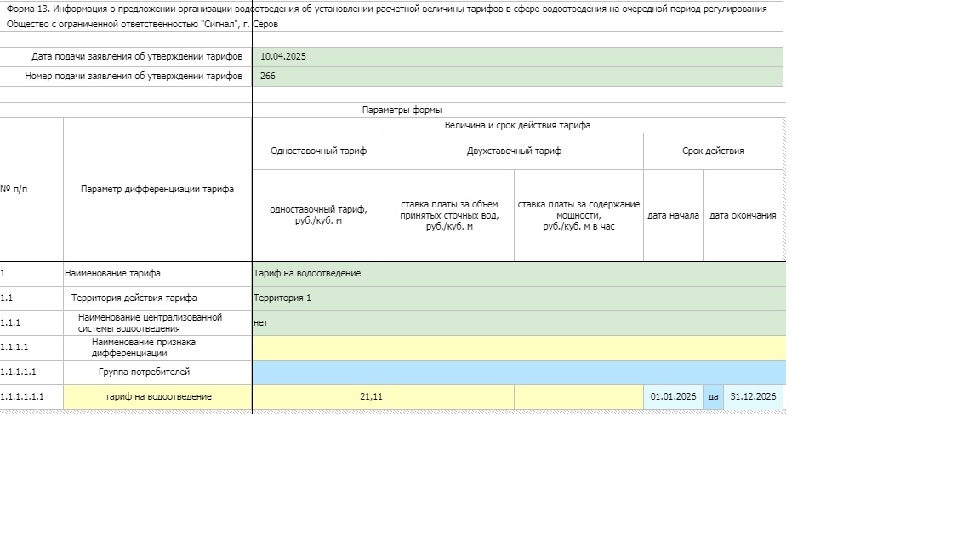The width and height of the screenshot is (980, 551).
Task: Click the 'Наименование централизованной системы водоотведения' label
Action: [x=150, y=323]
